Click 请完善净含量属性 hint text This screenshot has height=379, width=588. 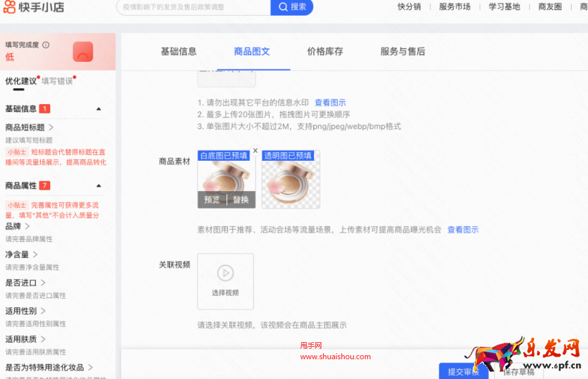click(32, 267)
